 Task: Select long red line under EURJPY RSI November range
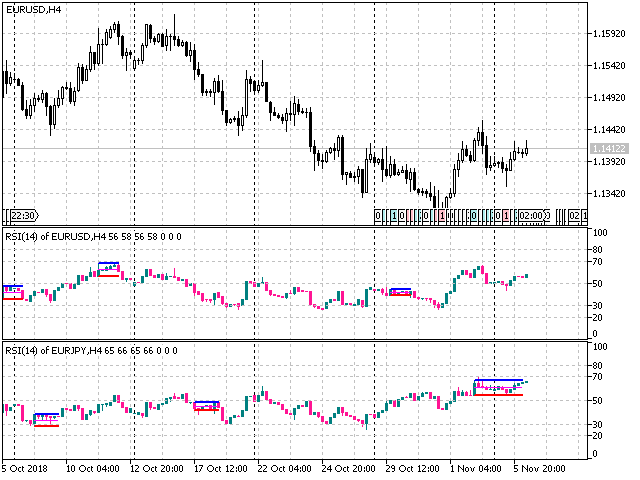pos(498,395)
